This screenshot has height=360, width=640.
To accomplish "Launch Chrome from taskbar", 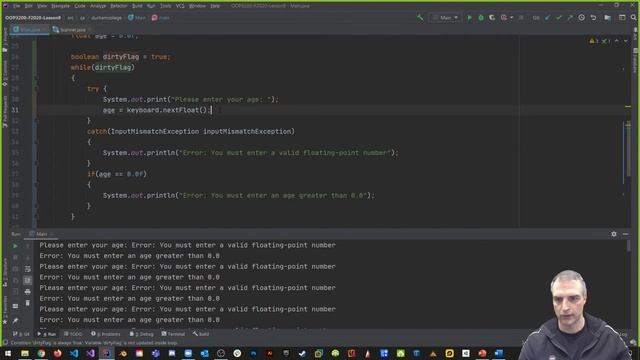I will pyautogui.click(x=41, y=353).
